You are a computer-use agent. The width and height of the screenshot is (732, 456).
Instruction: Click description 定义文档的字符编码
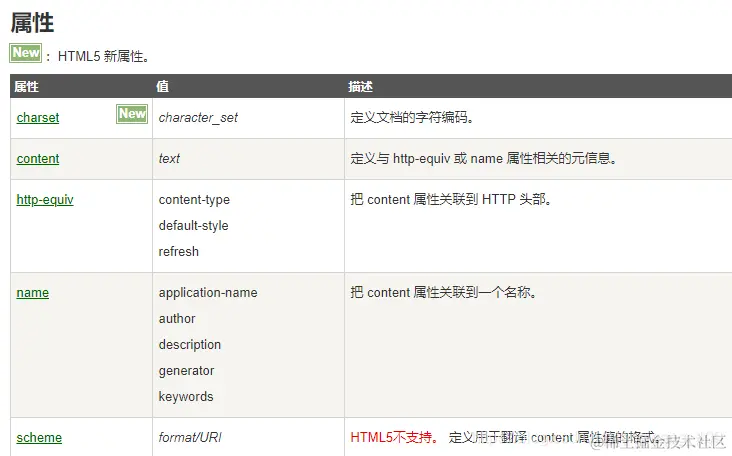412,118
